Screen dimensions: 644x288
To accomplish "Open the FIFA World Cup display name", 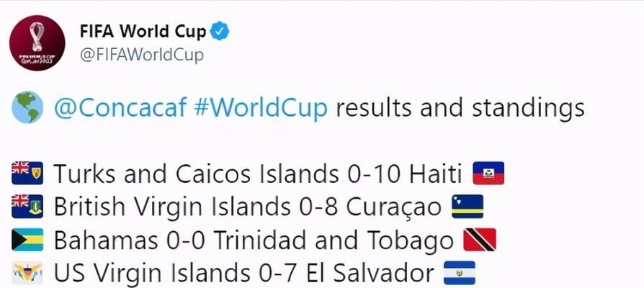I will 143,31.
